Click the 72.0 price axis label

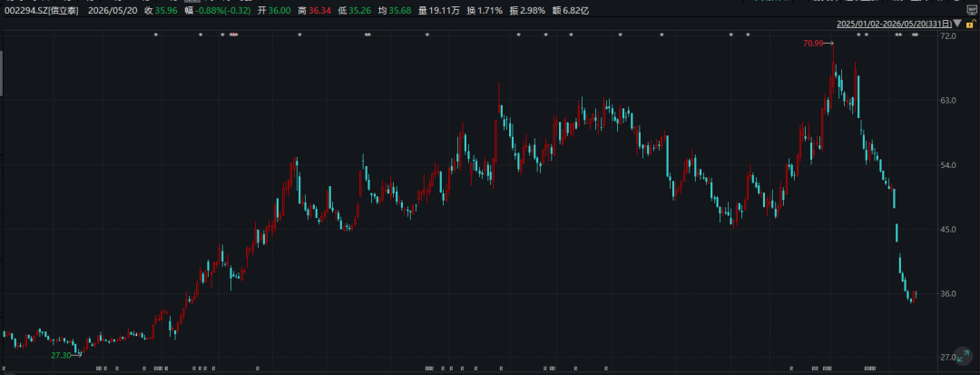tap(948, 36)
